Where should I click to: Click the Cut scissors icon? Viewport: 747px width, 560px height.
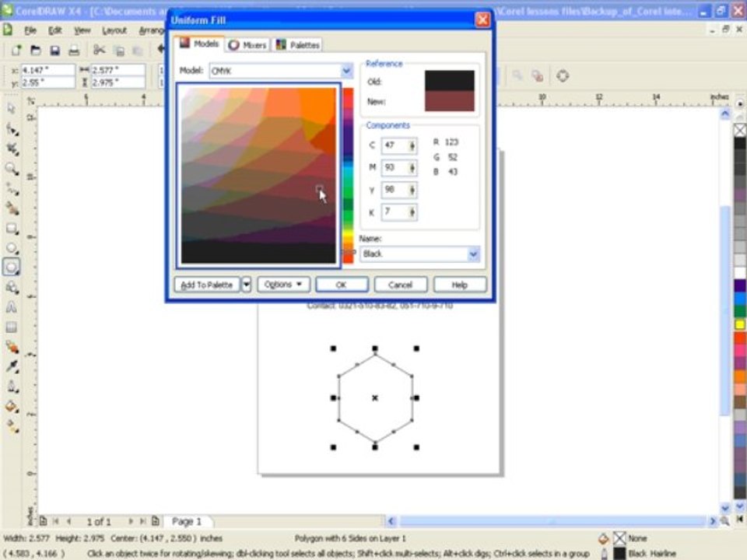[x=99, y=50]
